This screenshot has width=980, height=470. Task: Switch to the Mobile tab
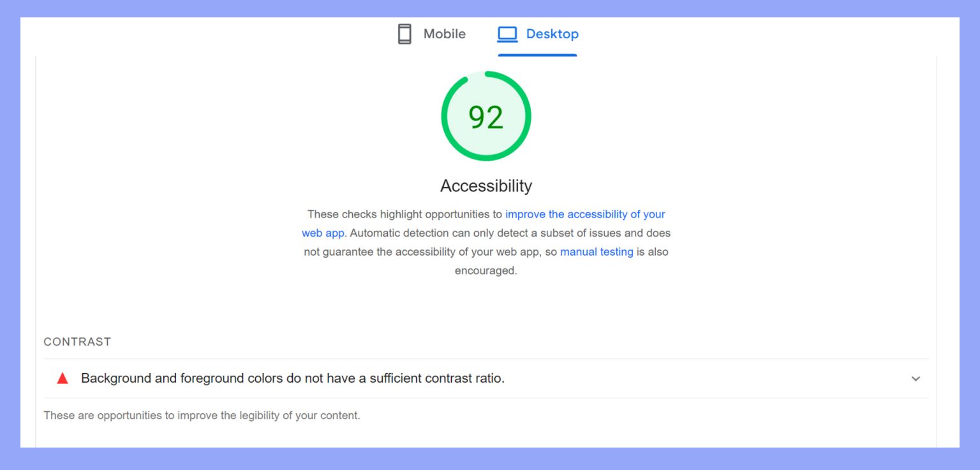click(443, 34)
